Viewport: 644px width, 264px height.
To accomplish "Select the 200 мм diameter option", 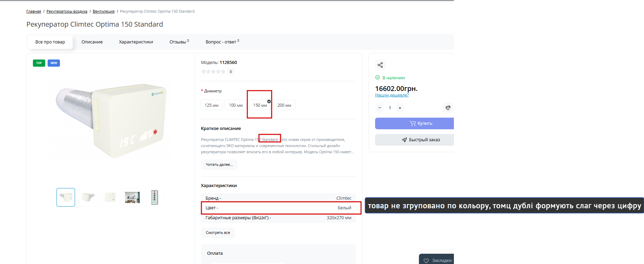I will (284, 105).
